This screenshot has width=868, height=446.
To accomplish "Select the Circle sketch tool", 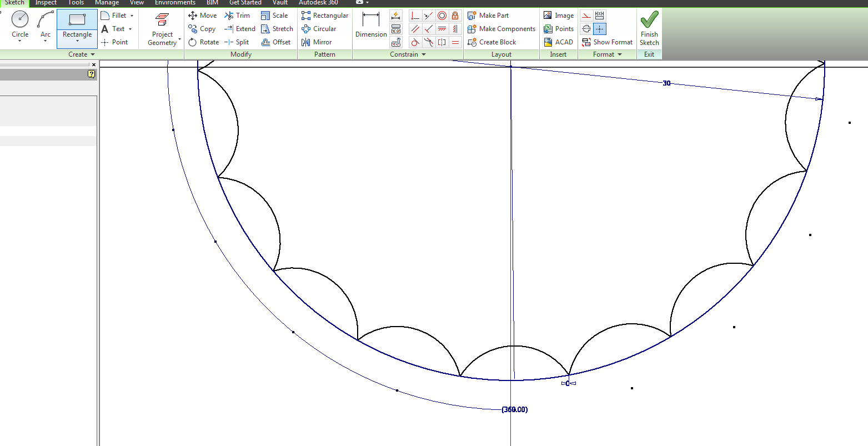I will click(x=20, y=24).
